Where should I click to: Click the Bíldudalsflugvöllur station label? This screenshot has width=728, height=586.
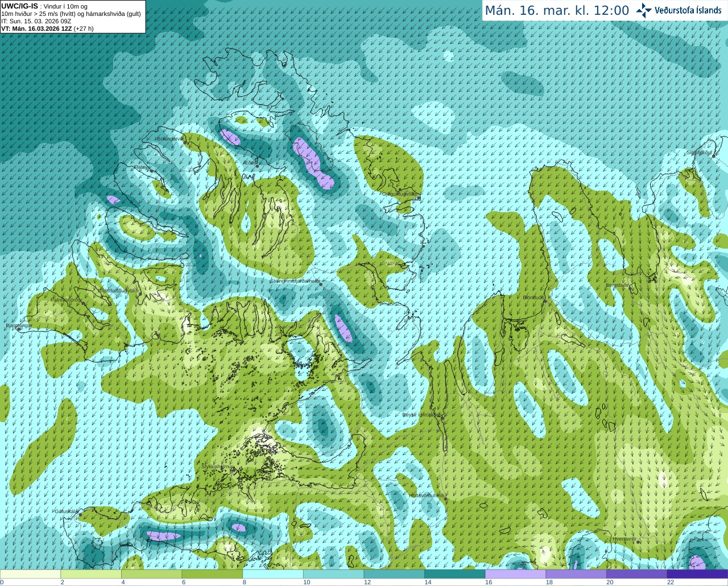[119, 290]
